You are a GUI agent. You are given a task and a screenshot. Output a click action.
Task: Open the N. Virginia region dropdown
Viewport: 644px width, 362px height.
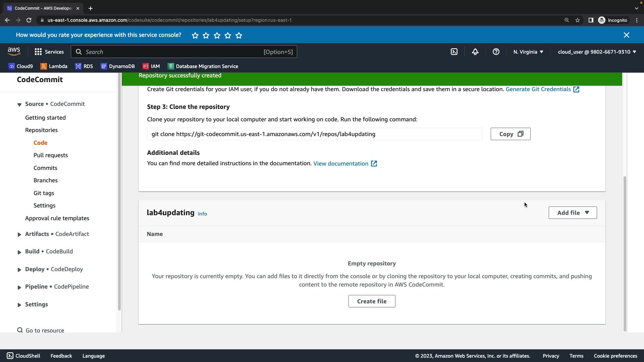click(528, 52)
